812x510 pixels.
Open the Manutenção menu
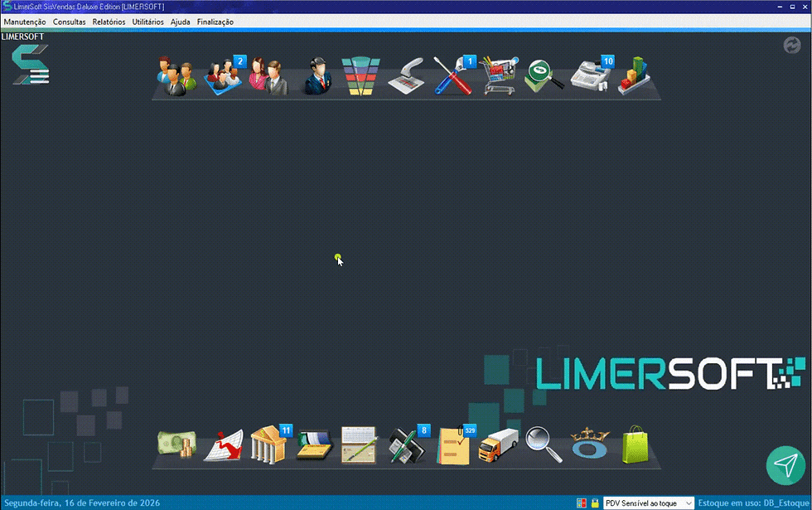point(25,22)
